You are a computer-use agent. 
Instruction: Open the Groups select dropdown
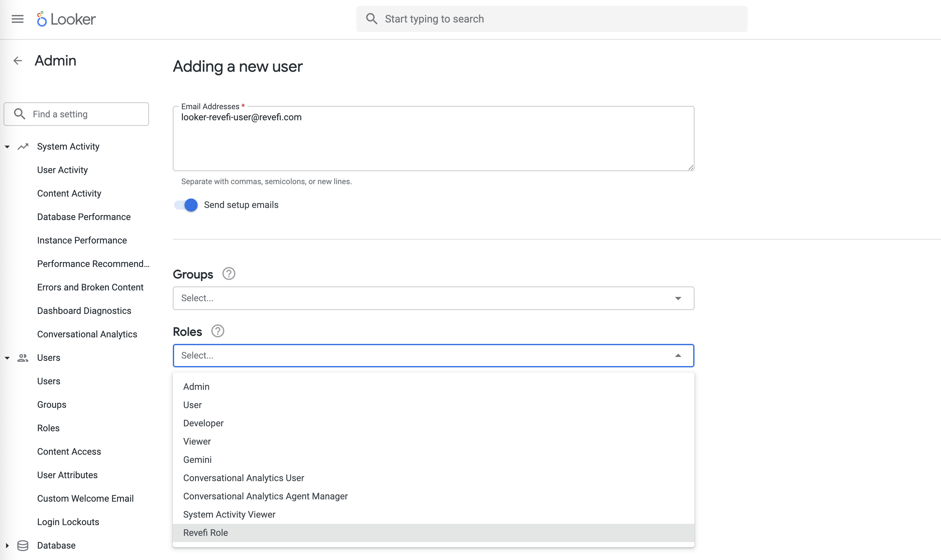pyautogui.click(x=433, y=298)
